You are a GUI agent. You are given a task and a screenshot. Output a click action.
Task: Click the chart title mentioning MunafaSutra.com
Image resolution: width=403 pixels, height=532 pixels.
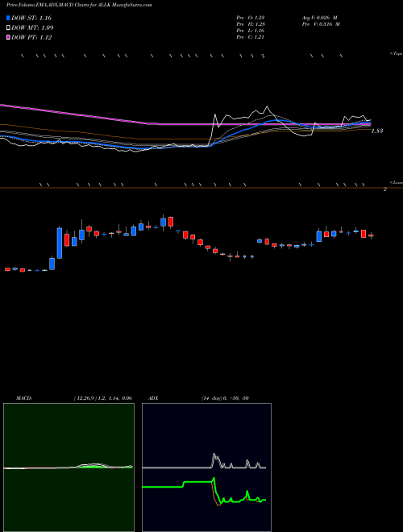tap(79, 5)
